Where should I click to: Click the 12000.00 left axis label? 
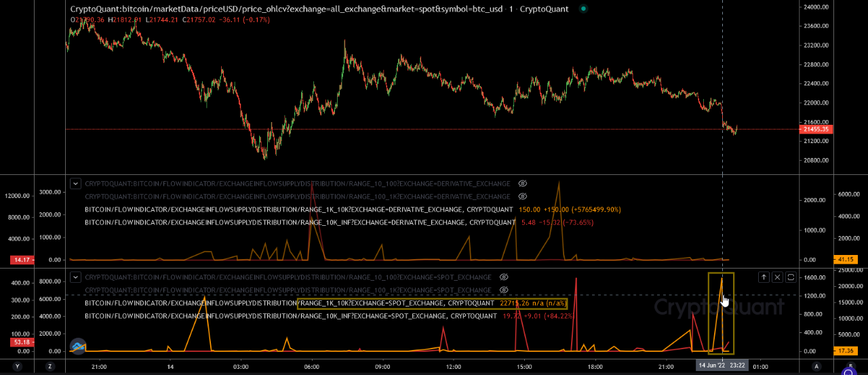click(x=17, y=195)
